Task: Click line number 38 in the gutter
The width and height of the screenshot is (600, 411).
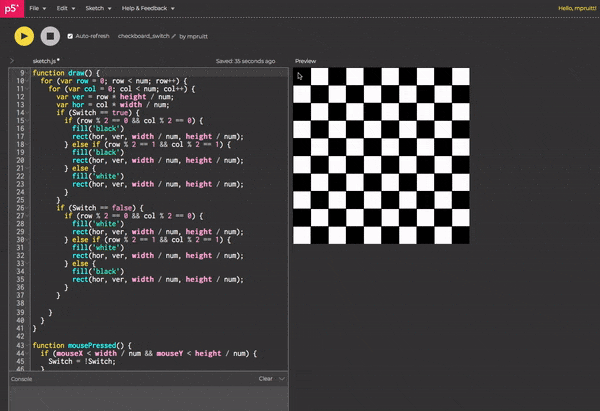Action: tap(20, 303)
